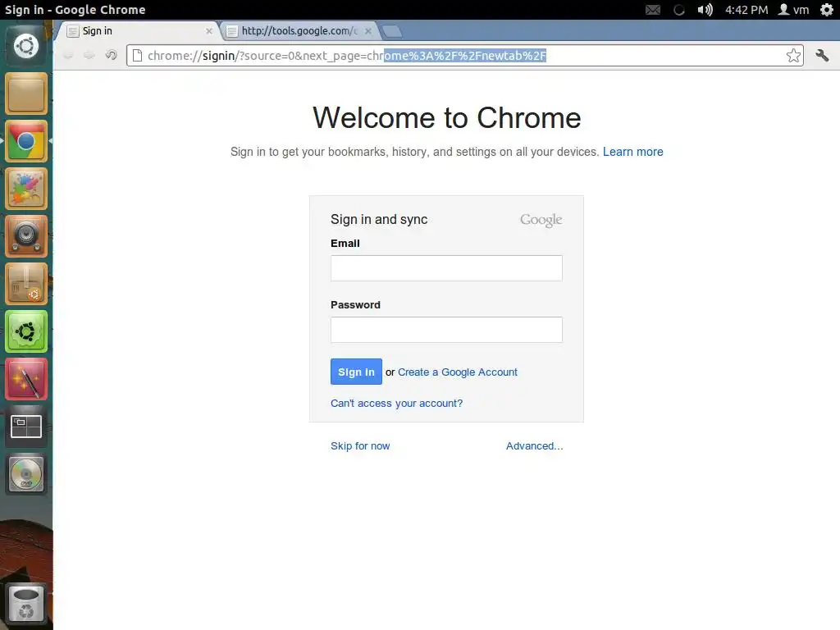The width and height of the screenshot is (840, 630).
Task: Close the tools.google.com tab
Action: click(x=368, y=31)
